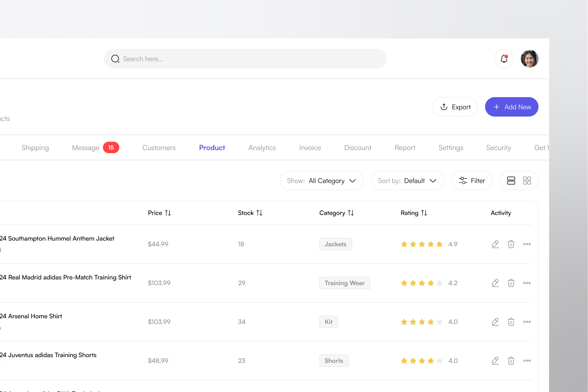Switch to the Security tab
The width and height of the screenshot is (588, 392).
(499, 147)
